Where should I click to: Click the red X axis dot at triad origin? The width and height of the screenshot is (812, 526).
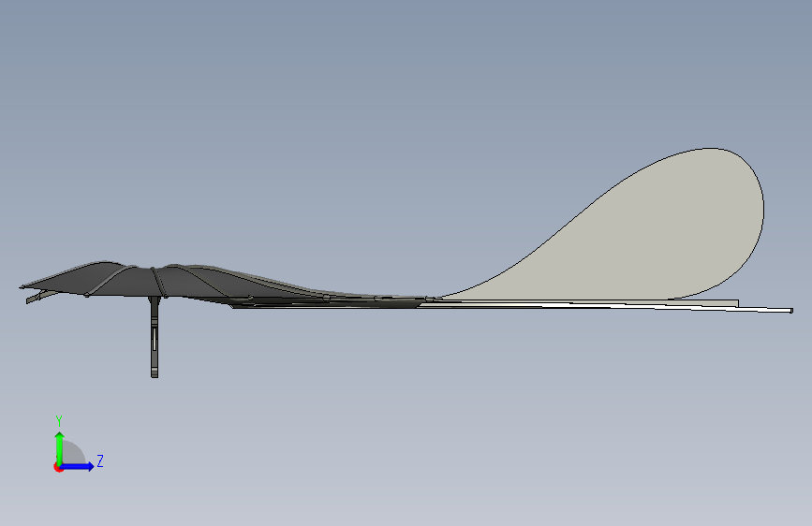point(57,467)
